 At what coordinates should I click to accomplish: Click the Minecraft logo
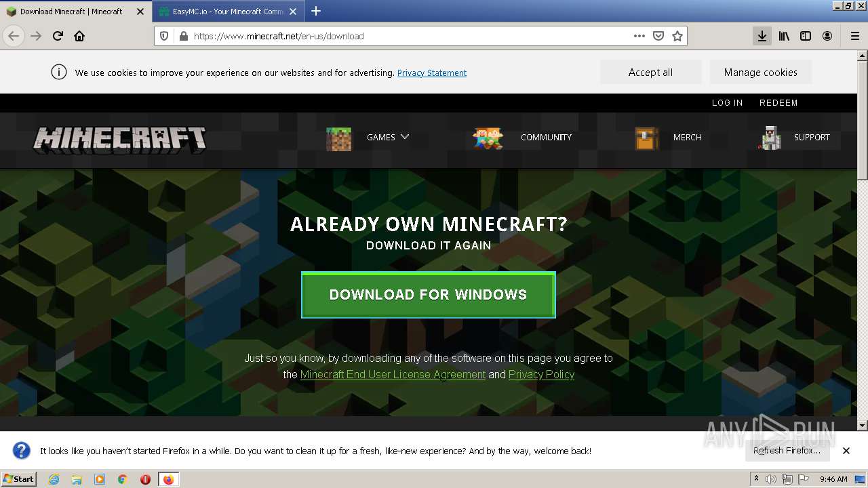pyautogui.click(x=119, y=140)
